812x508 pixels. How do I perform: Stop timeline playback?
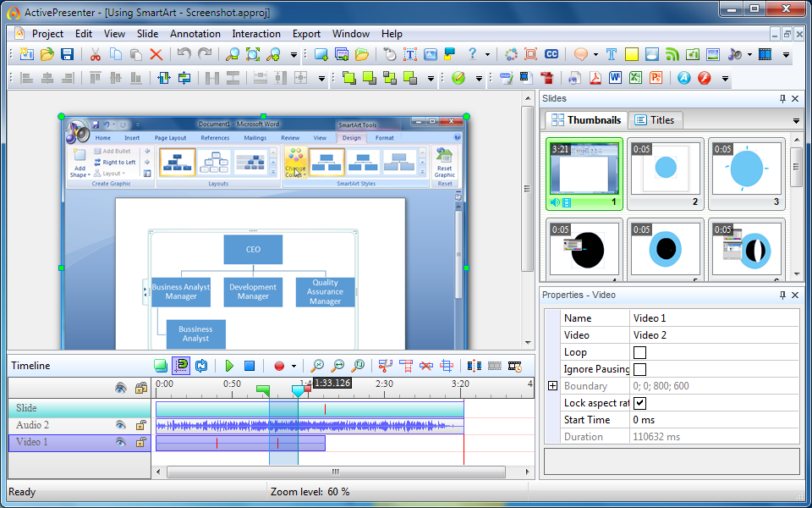pyautogui.click(x=248, y=366)
